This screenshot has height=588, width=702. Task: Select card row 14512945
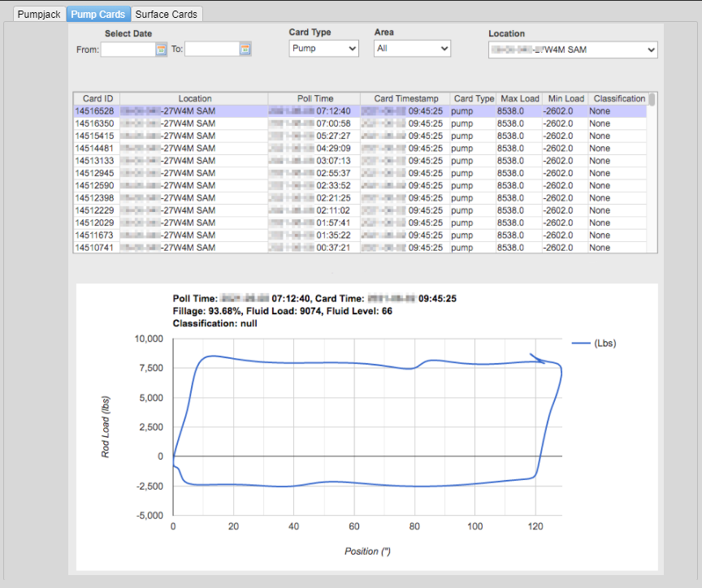[361, 173]
